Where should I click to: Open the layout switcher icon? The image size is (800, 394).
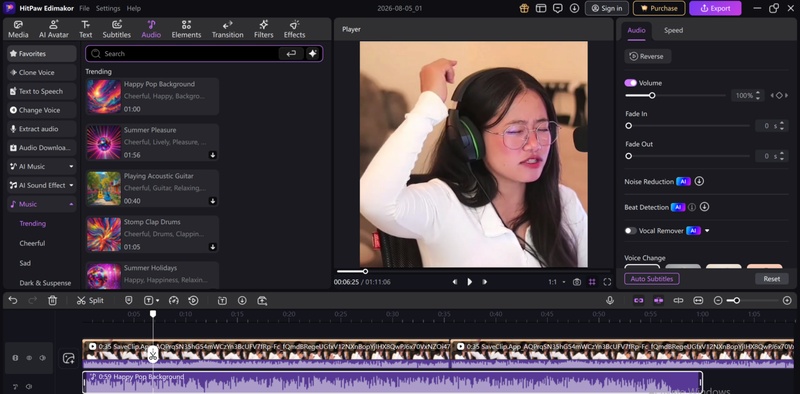(541, 8)
